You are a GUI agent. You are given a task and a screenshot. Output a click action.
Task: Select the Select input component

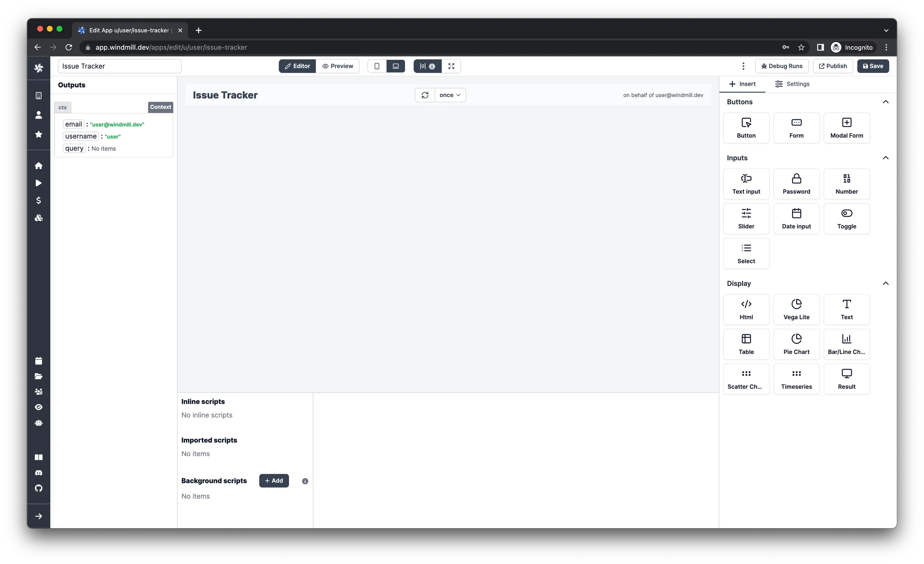(746, 253)
